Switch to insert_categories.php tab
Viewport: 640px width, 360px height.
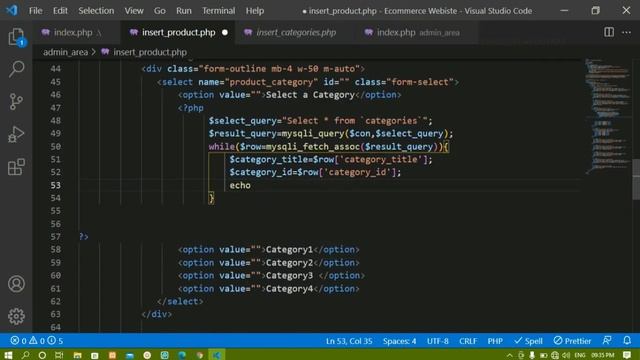296,33
